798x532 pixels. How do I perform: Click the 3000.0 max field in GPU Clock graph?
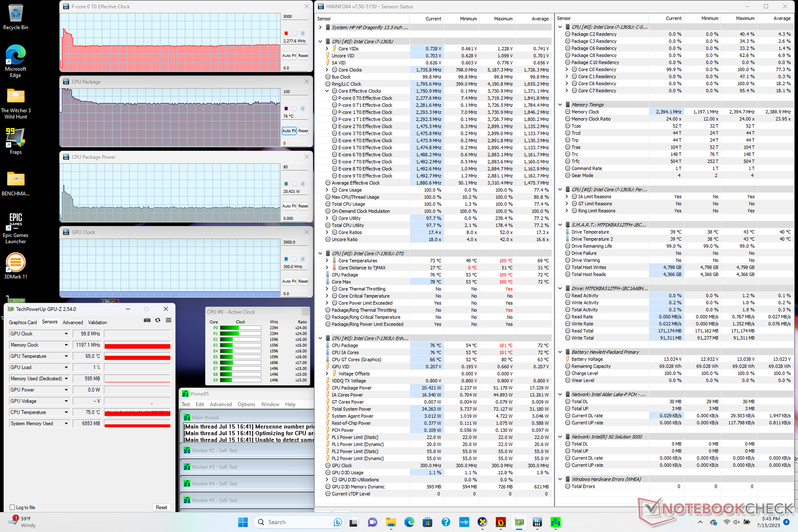click(295, 243)
